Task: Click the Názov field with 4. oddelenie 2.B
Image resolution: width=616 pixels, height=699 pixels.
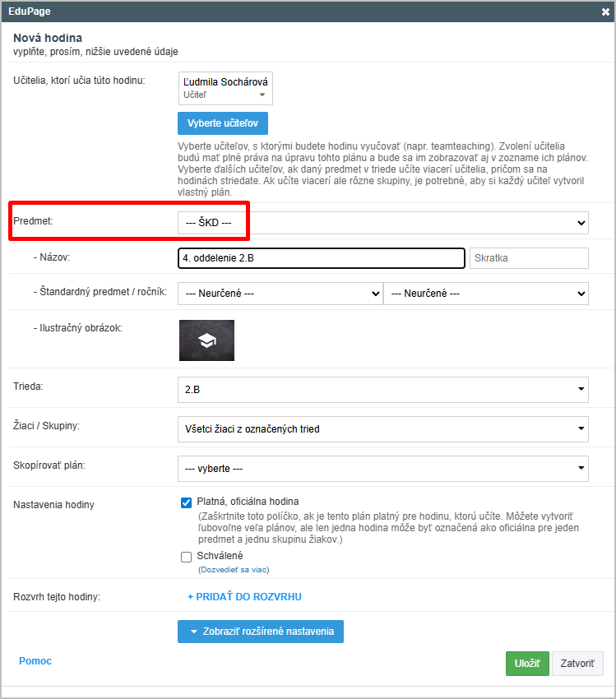Action: coord(321,258)
